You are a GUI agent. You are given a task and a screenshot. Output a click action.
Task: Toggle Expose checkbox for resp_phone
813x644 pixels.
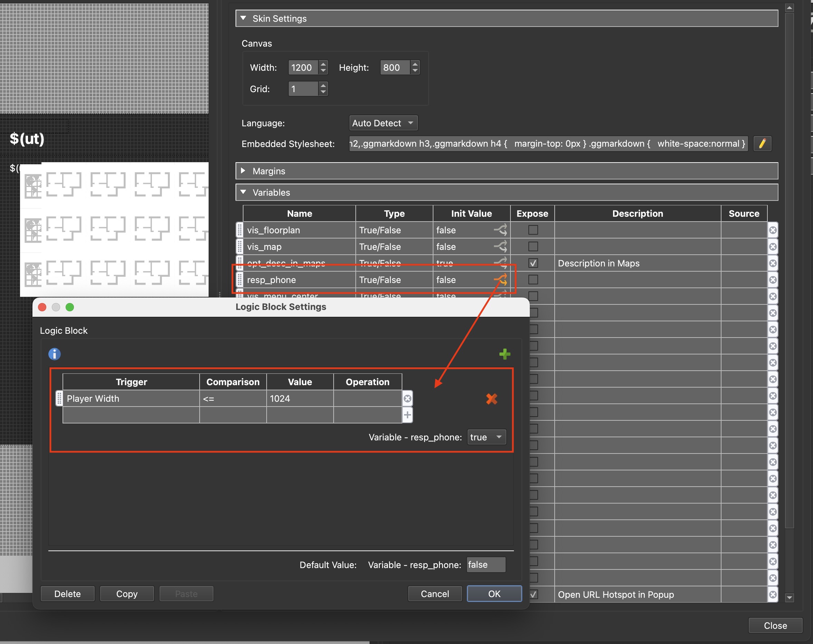(x=533, y=280)
